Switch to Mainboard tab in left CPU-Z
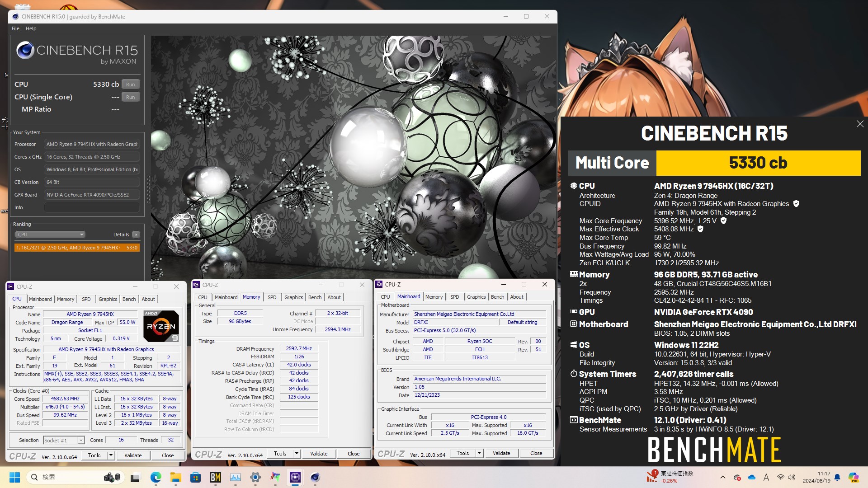This screenshot has height=488, width=868. 40,299
